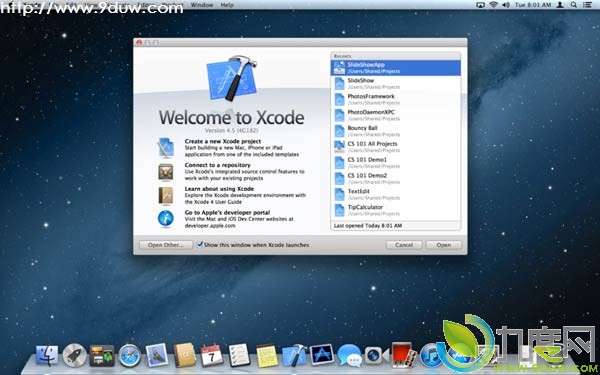This screenshot has height=375, width=600.
Task: Open Mail stamp icon in Dock
Action: tap(157, 355)
